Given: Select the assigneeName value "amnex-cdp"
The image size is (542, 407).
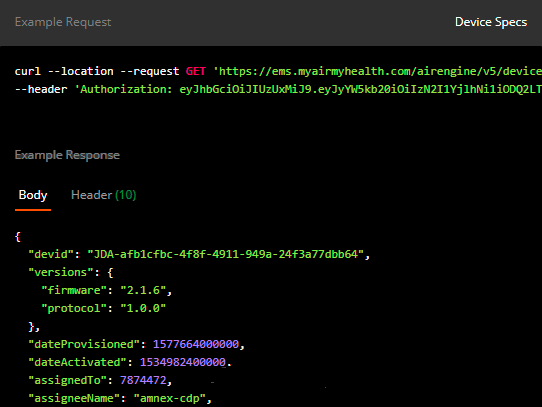Looking at the screenshot, I should pos(169,398).
